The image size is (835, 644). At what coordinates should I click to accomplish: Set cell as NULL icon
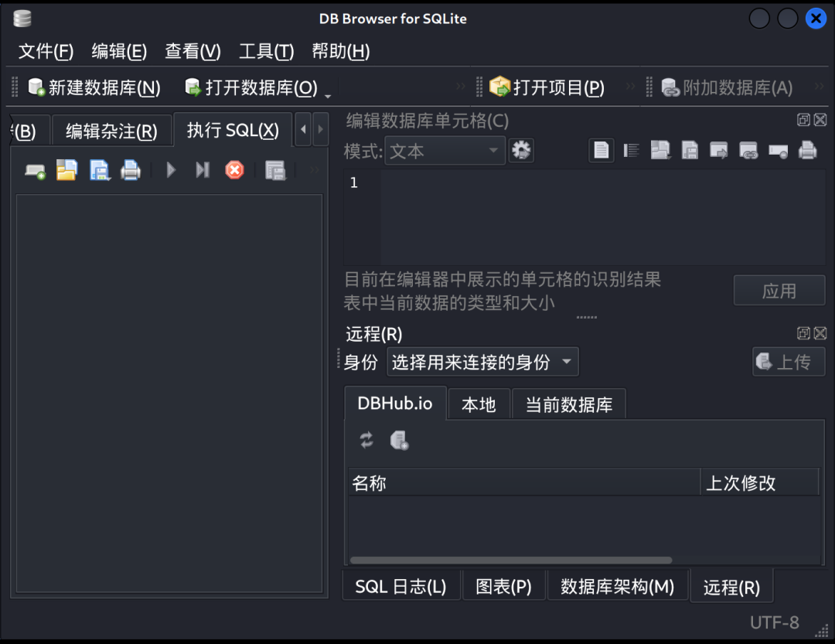(778, 152)
